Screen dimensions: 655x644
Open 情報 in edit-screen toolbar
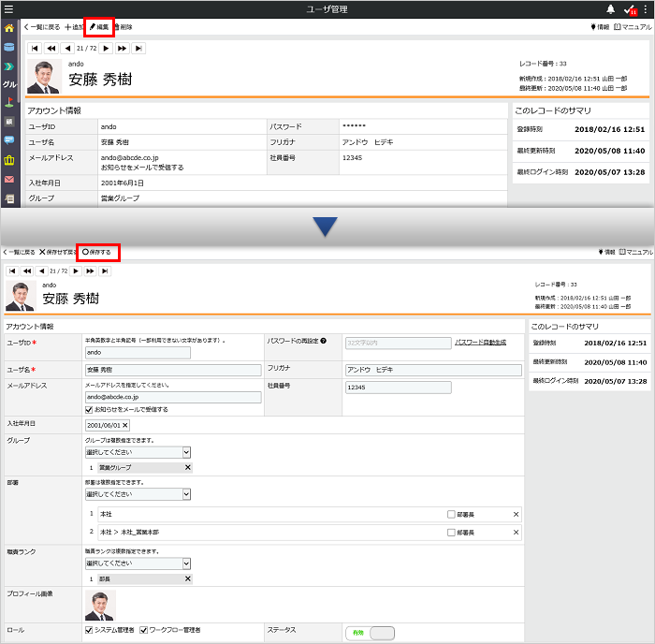(607, 252)
